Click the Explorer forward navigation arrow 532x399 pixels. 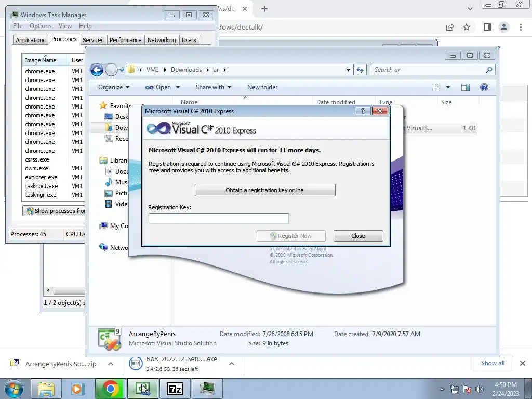(111, 70)
